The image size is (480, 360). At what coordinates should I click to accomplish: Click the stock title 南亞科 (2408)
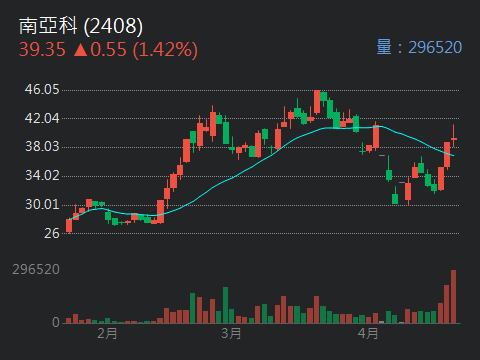click(x=81, y=26)
